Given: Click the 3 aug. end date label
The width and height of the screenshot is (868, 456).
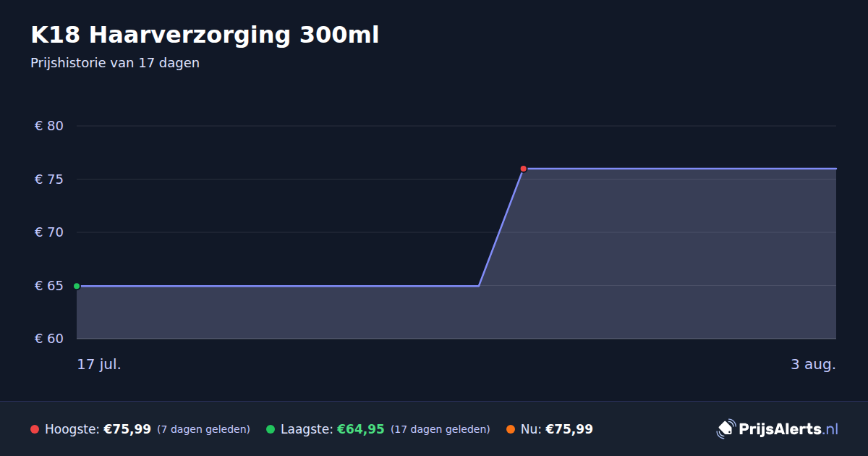Looking at the screenshot, I should (x=813, y=364).
